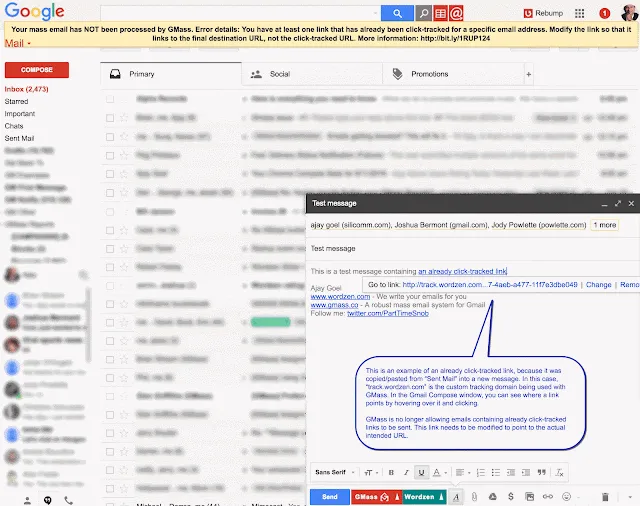The width and height of the screenshot is (640, 506).
Task: Click the blue search magnifier button
Action: tap(397, 13)
